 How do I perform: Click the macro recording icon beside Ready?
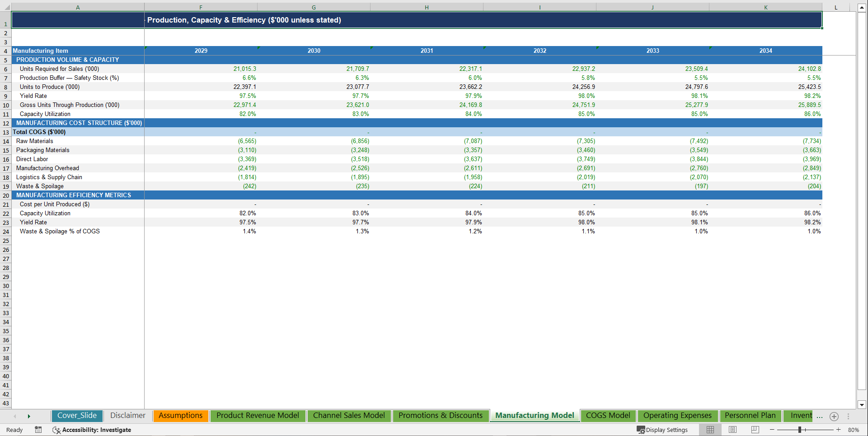38,430
